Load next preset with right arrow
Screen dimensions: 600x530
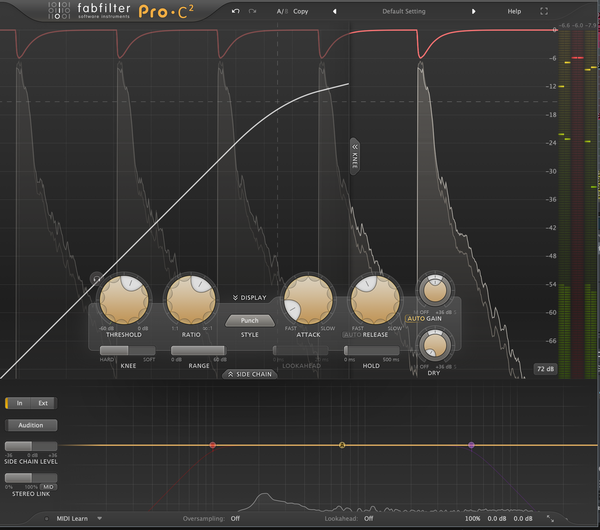[473, 11]
